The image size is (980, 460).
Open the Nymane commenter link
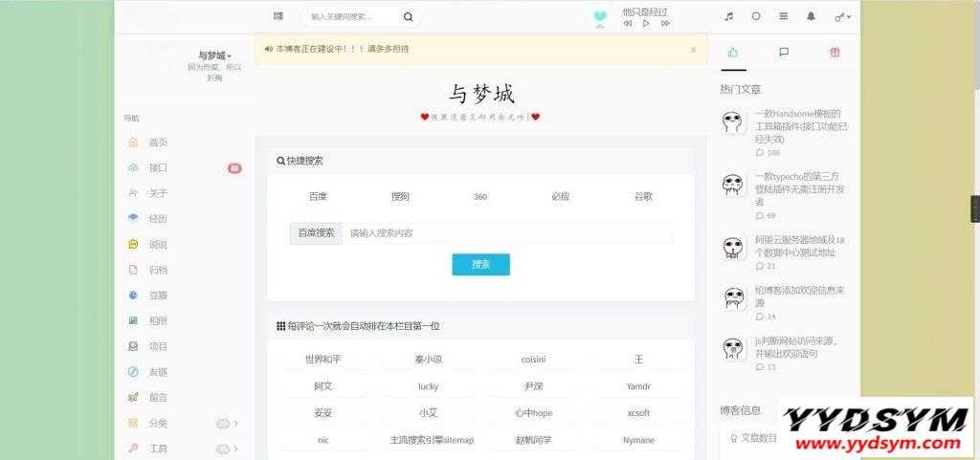click(638, 440)
